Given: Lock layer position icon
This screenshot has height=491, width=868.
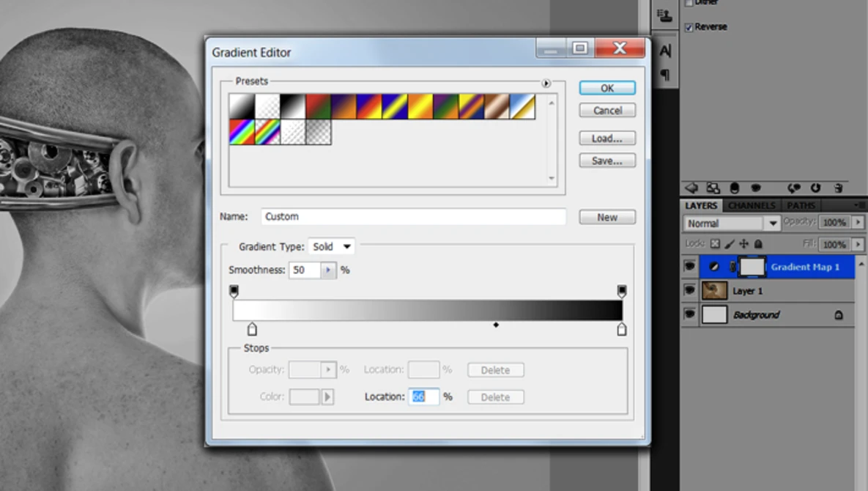Looking at the screenshot, I should tap(744, 243).
